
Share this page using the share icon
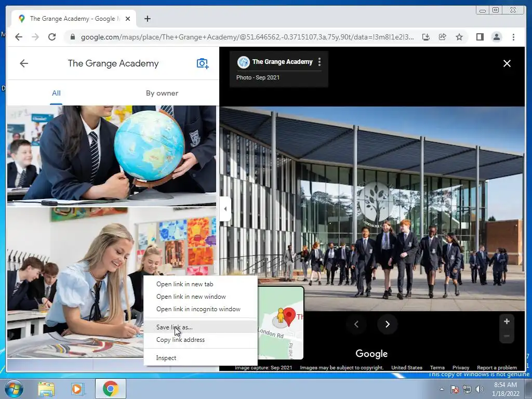click(443, 37)
